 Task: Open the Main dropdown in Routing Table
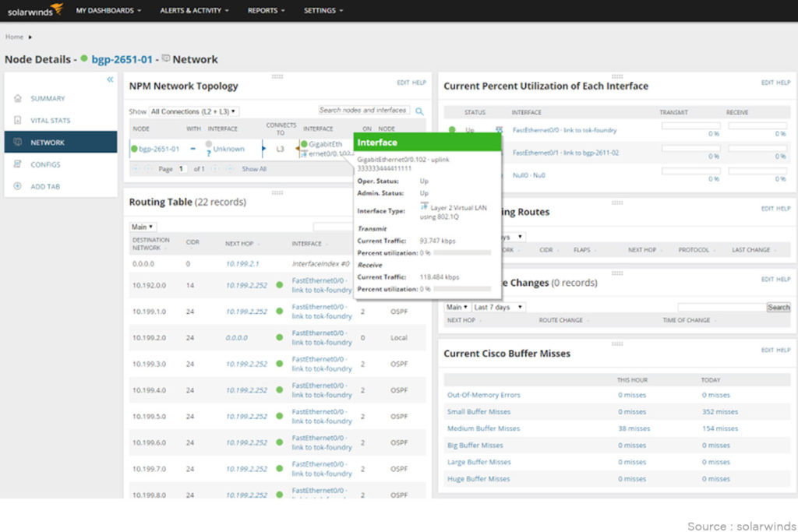tap(143, 227)
